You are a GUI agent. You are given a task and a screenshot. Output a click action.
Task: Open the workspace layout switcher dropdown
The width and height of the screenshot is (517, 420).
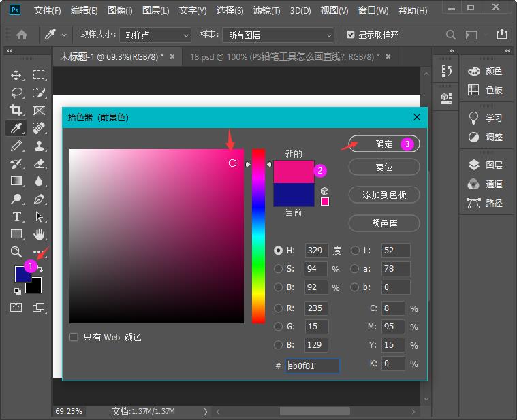[x=471, y=35]
